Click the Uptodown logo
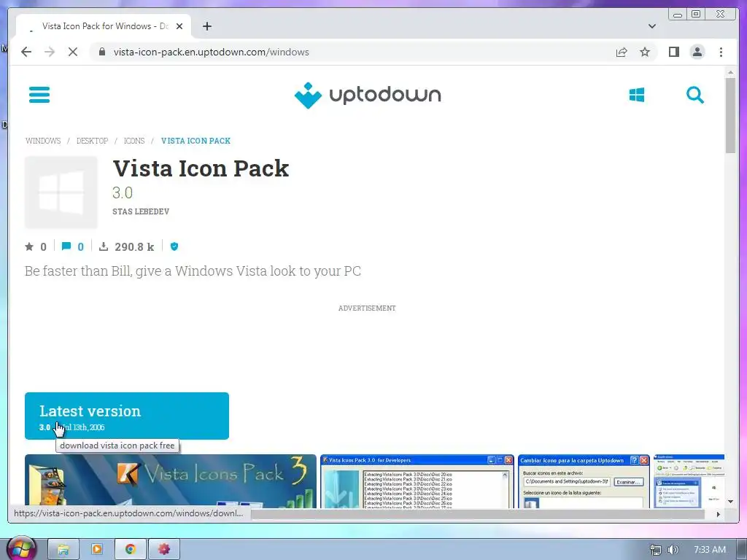Image resolution: width=747 pixels, height=560 pixels. click(x=368, y=95)
